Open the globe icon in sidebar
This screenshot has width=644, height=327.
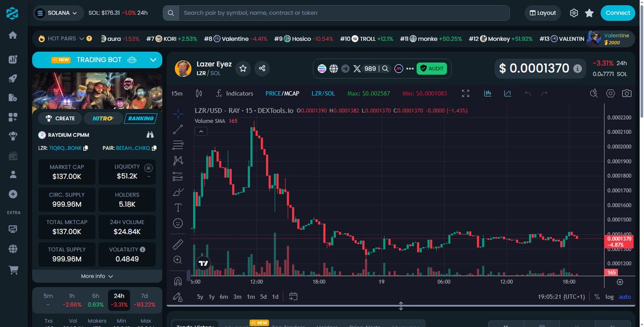[13, 249]
